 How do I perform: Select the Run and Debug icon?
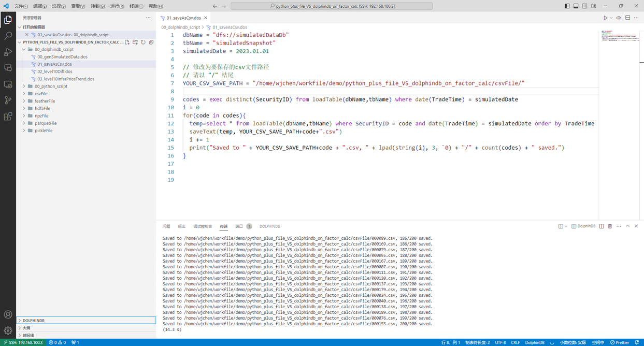[x=8, y=52]
